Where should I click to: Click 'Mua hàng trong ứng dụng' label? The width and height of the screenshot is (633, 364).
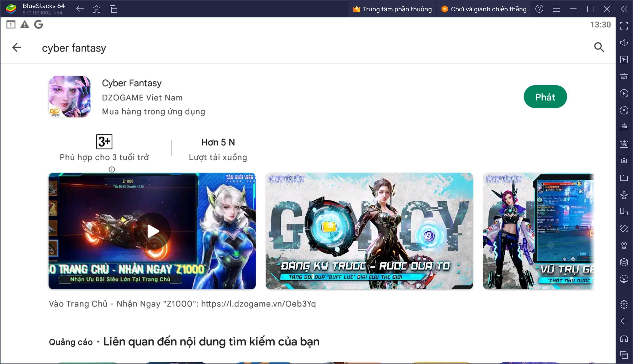pyautogui.click(x=154, y=112)
